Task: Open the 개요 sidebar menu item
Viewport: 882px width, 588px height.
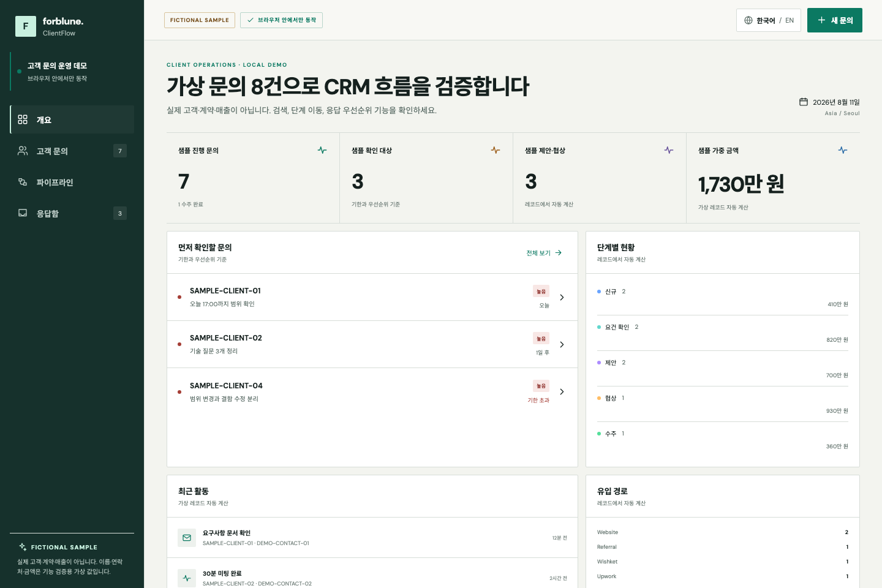Action: (72, 119)
